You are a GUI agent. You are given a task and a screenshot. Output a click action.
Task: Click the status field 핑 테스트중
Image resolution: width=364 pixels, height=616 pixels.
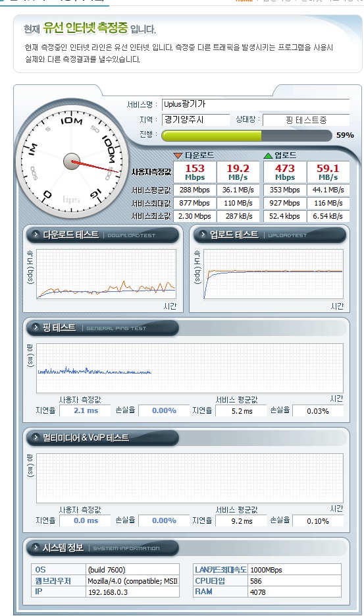pyautogui.click(x=306, y=120)
